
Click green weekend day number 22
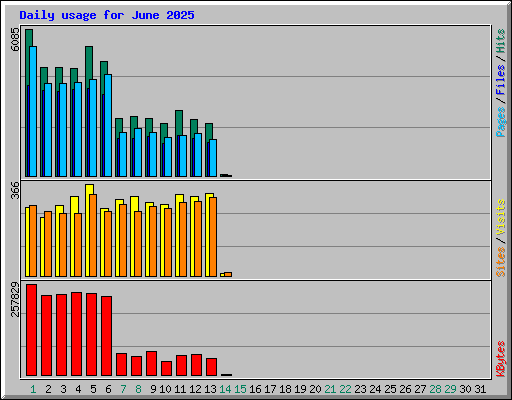tap(345, 389)
